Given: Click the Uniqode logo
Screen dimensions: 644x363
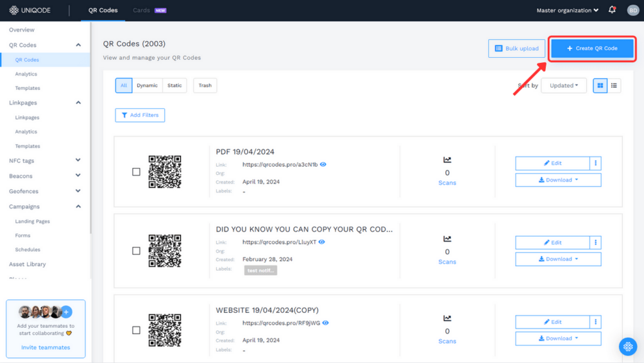Looking at the screenshot, I should coord(28,9).
